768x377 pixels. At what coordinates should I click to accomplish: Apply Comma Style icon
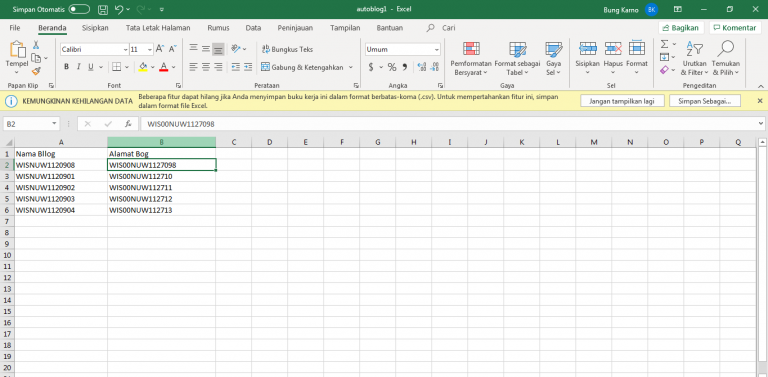point(405,67)
